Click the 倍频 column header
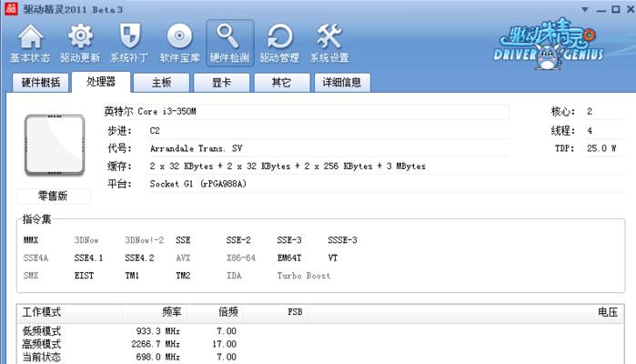 [x=214, y=312]
